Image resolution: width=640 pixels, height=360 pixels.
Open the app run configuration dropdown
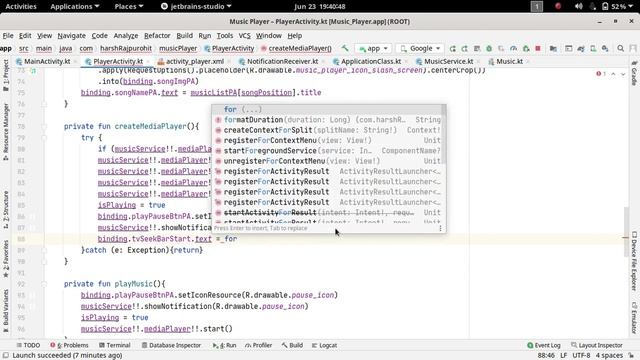[373, 48]
